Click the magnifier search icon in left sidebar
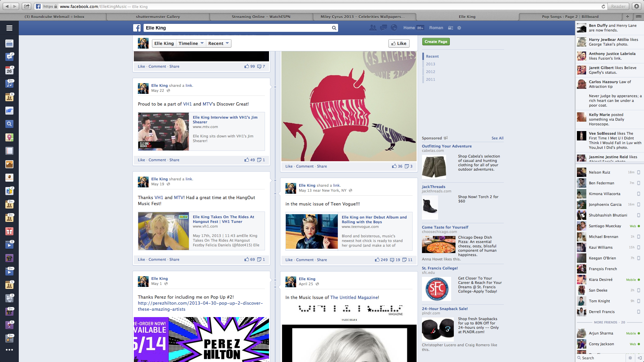Viewport: 644px width, 362px height. [9, 124]
